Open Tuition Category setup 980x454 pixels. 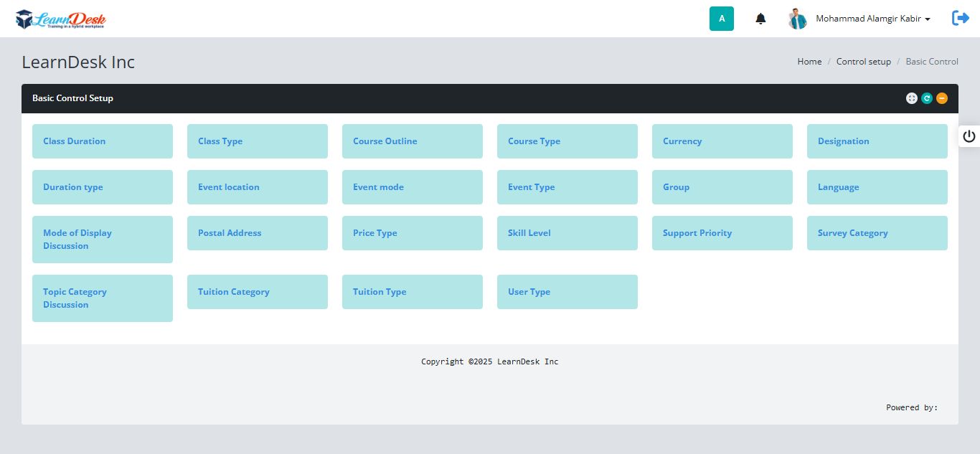(258, 292)
